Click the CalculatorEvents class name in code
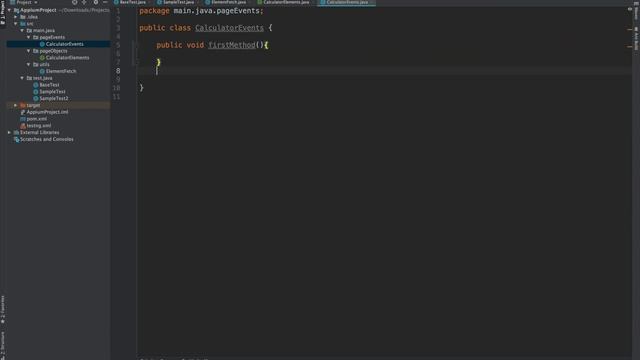This screenshot has height=360, width=640. pyautogui.click(x=229, y=28)
